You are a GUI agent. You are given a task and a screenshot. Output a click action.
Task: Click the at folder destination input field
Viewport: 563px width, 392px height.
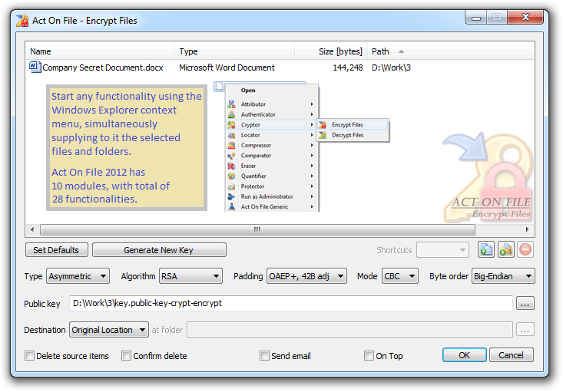pyautogui.click(x=349, y=330)
